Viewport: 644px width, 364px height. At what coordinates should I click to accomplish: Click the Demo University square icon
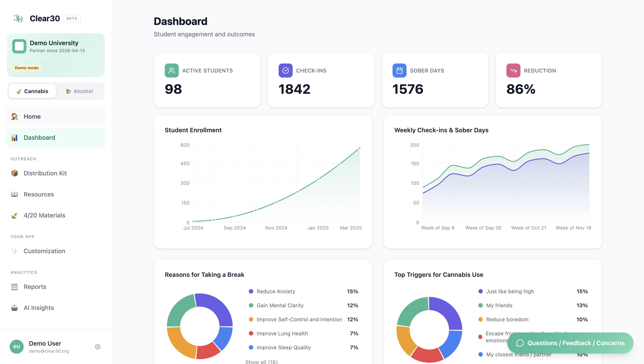[x=19, y=46]
